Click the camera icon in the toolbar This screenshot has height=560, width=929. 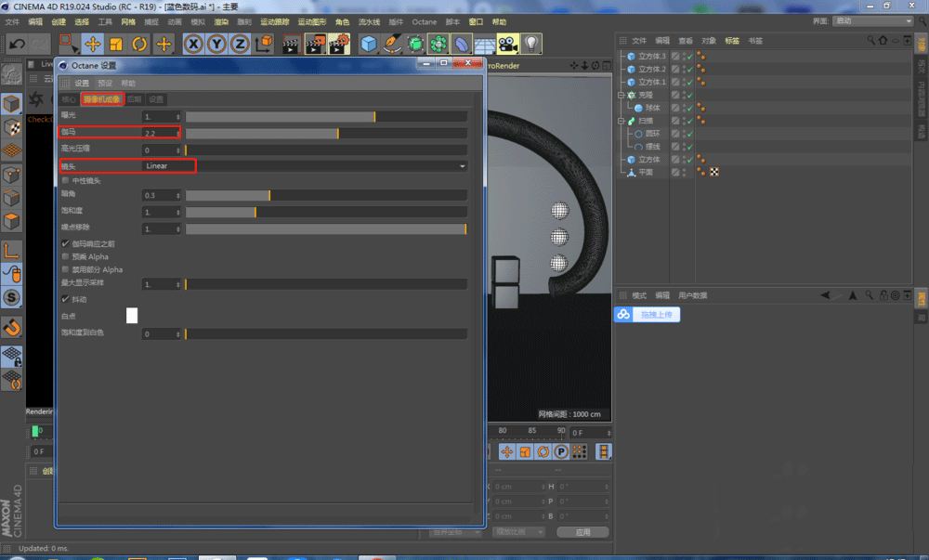[507, 44]
